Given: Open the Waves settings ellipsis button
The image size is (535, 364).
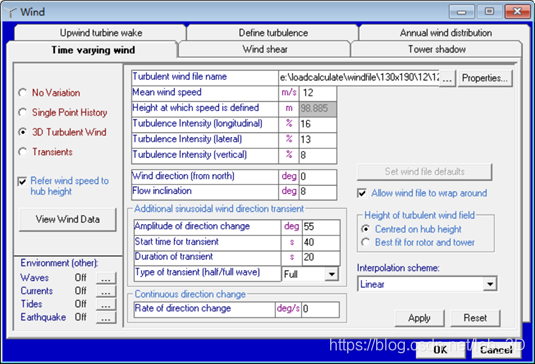Looking at the screenshot, I should [106, 278].
